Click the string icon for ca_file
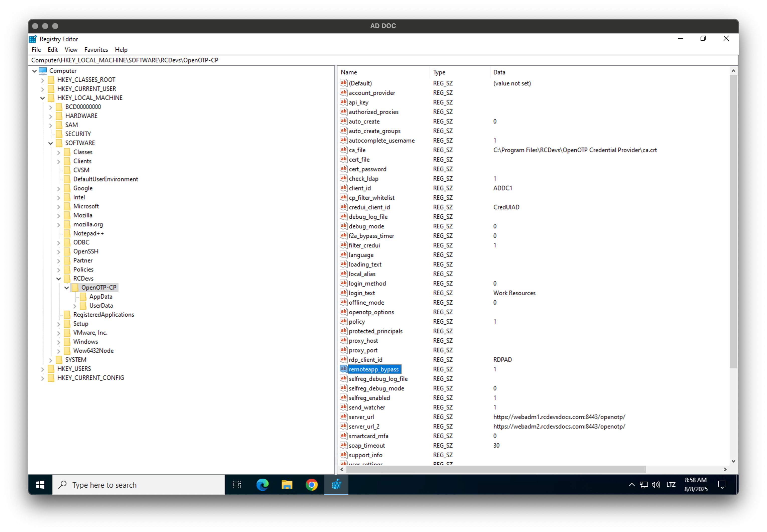767x532 pixels. tap(343, 150)
